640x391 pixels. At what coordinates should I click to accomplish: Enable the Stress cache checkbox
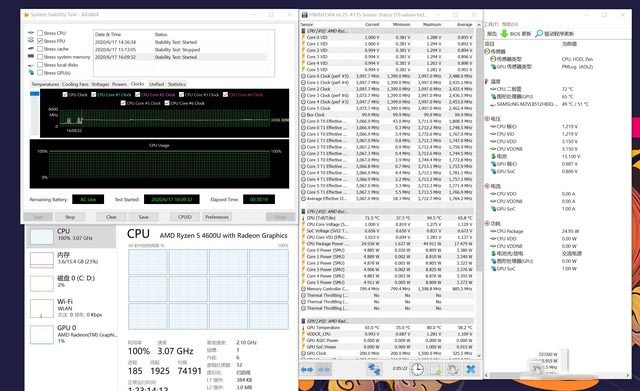[40, 49]
